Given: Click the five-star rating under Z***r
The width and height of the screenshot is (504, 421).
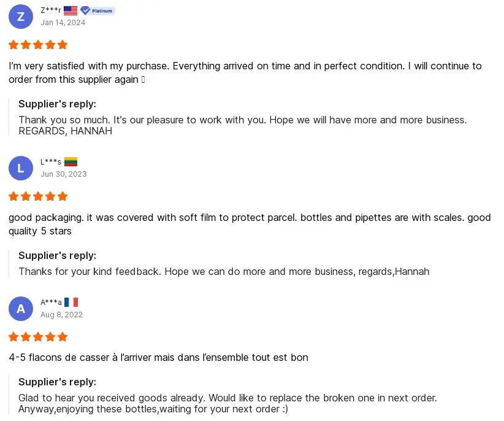Looking at the screenshot, I should coord(38,45).
